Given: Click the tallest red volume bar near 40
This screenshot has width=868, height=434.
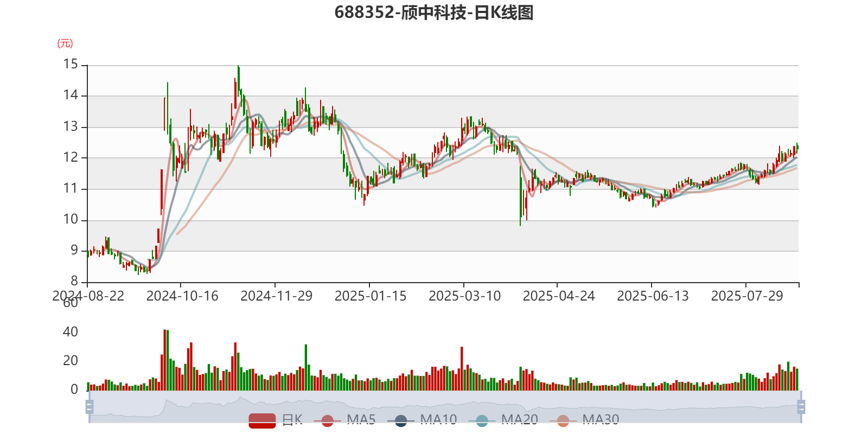Looking at the screenshot, I should (x=164, y=360).
